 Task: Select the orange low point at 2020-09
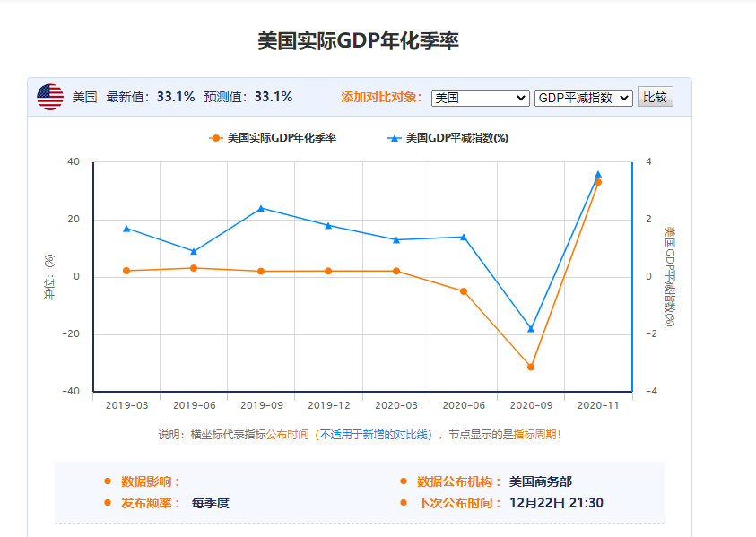pos(531,367)
